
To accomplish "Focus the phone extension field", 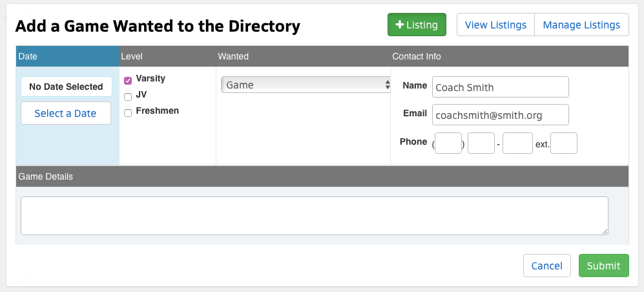I will [x=563, y=143].
